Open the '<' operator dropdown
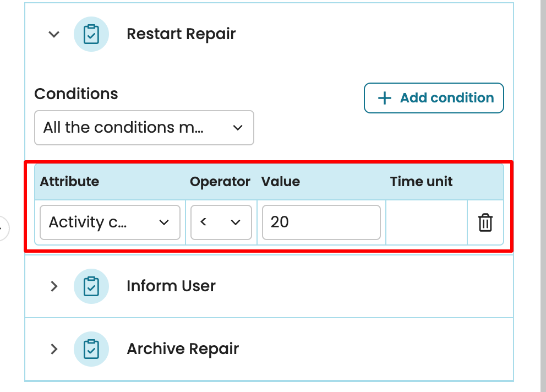 tap(221, 222)
